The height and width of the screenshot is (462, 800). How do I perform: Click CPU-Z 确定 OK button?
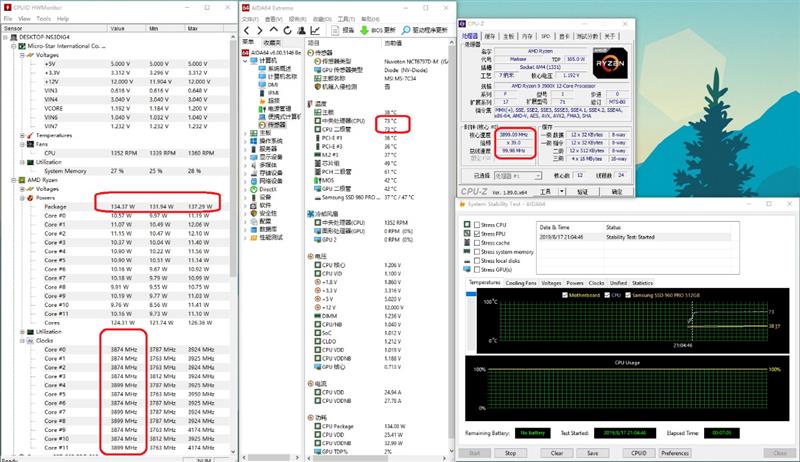(617, 192)
